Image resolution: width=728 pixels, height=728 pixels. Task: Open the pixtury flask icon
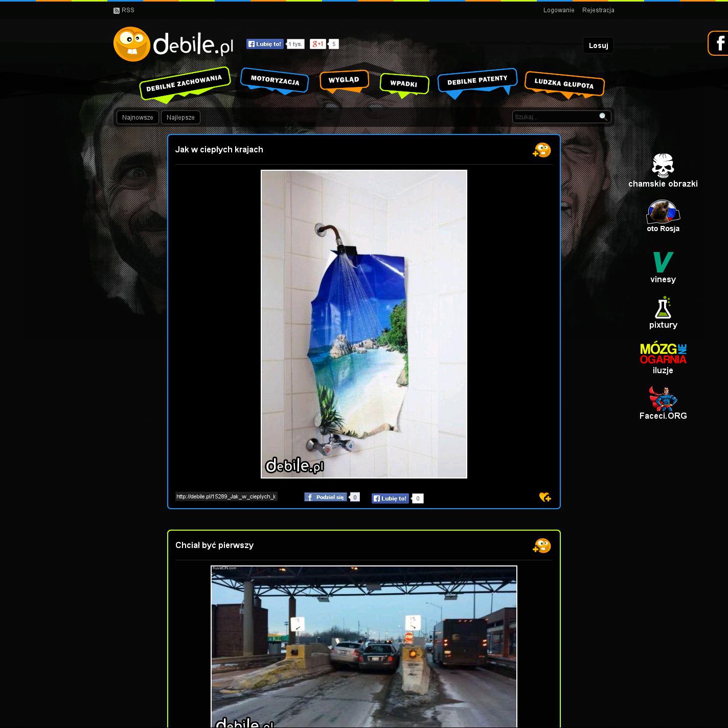[663, 308]
